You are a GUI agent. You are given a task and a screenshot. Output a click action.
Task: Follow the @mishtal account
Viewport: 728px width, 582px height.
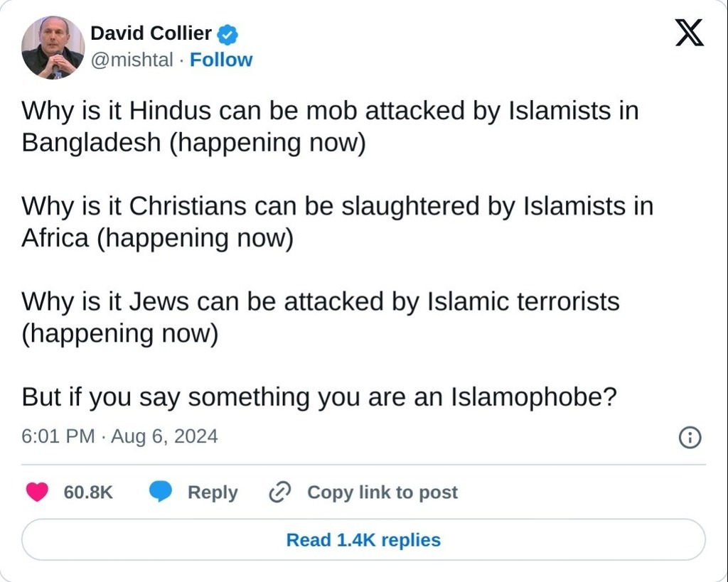pyautogui.click(x=221, y=60)
